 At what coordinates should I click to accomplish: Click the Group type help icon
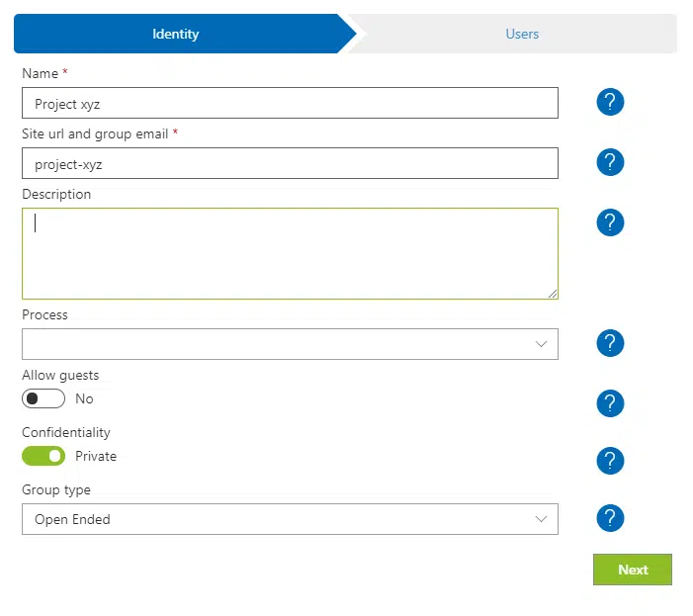pos(610,518)
